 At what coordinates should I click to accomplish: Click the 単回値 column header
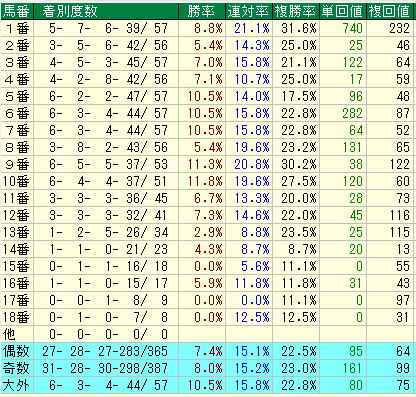tap(343, 11)
